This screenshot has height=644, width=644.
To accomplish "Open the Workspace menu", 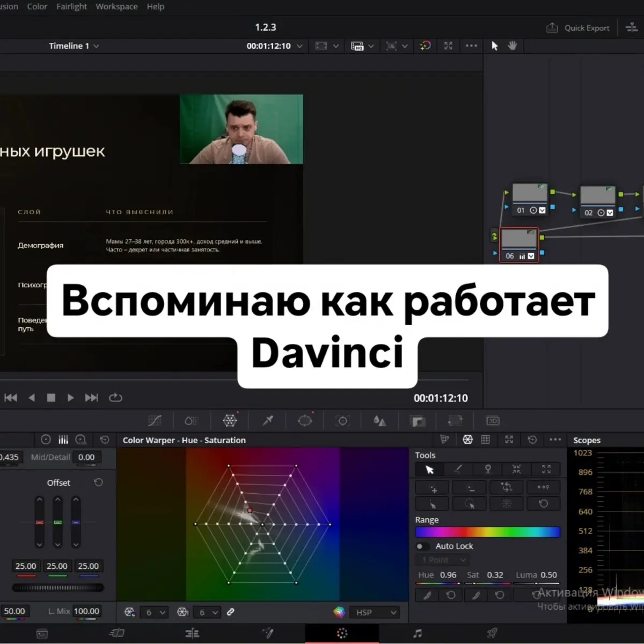I will [x=116, y=6].
